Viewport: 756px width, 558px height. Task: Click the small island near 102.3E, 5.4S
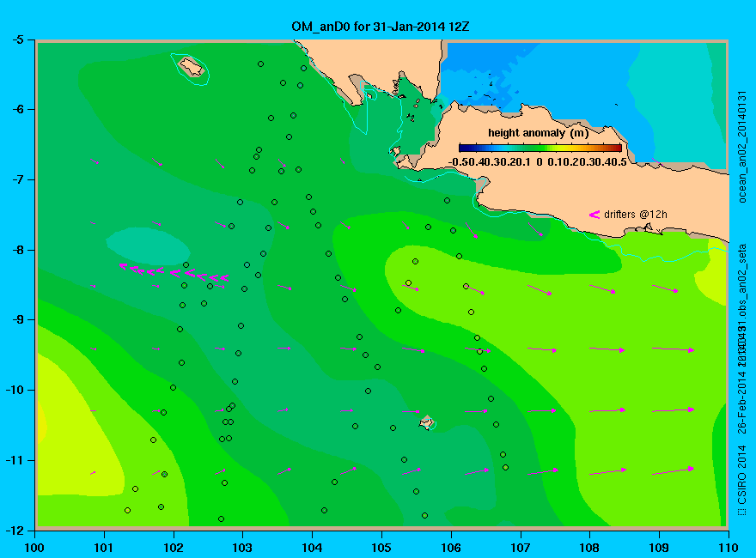tap(192, 66)
